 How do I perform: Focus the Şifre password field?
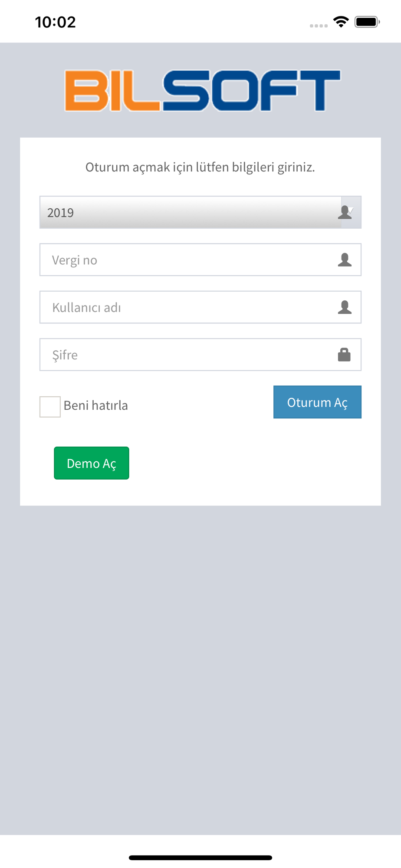click(191, 355)
